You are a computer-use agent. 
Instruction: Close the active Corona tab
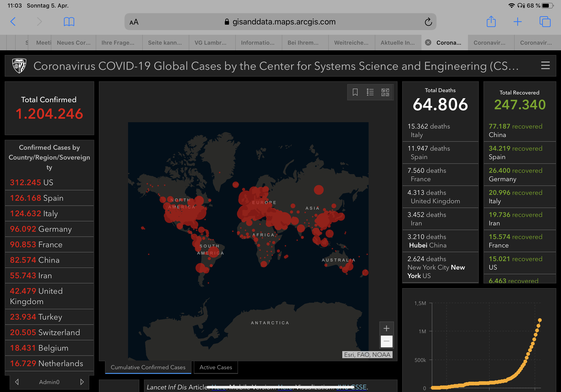pos(428,43)
